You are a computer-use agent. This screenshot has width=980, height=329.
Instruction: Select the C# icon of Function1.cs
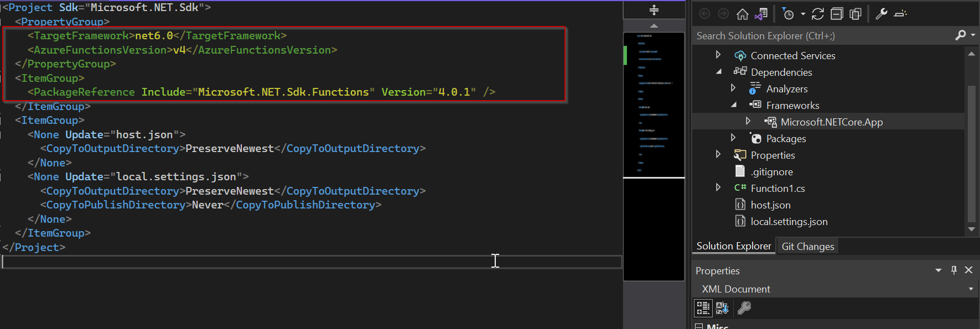pos(740,187)
